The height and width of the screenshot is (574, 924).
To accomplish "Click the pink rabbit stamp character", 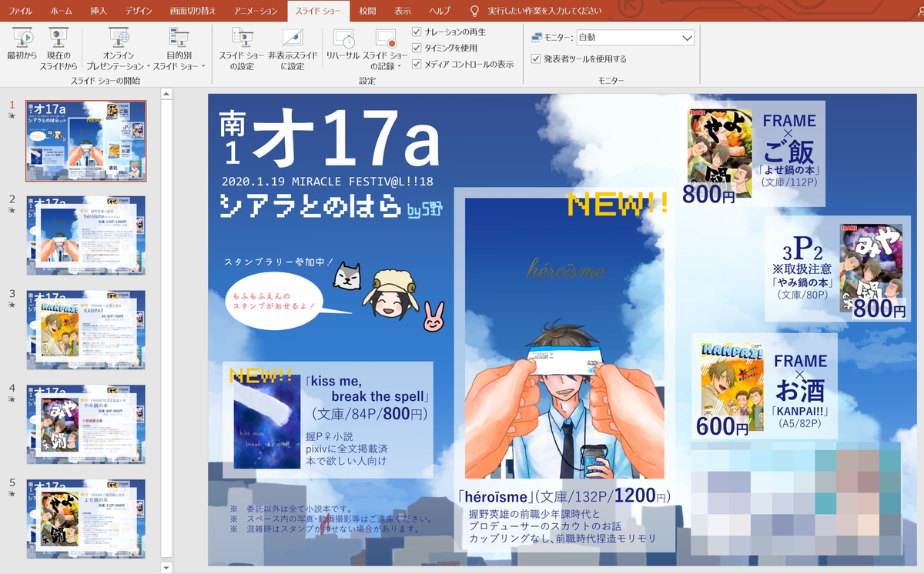I will (434, 317).
